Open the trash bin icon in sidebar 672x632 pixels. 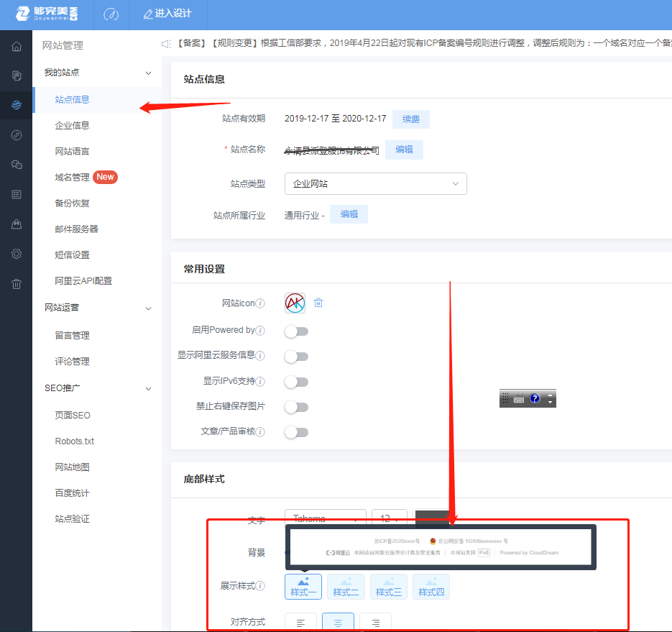[16, 283]
